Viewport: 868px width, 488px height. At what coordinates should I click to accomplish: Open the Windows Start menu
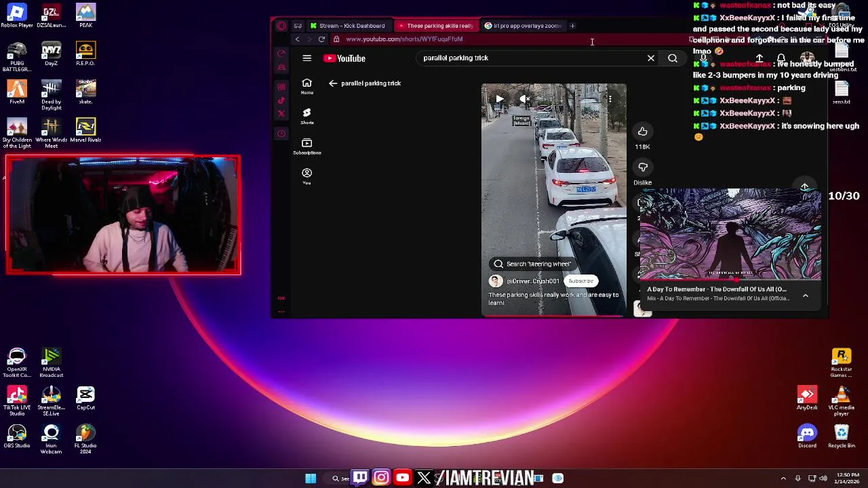point(311,479)
